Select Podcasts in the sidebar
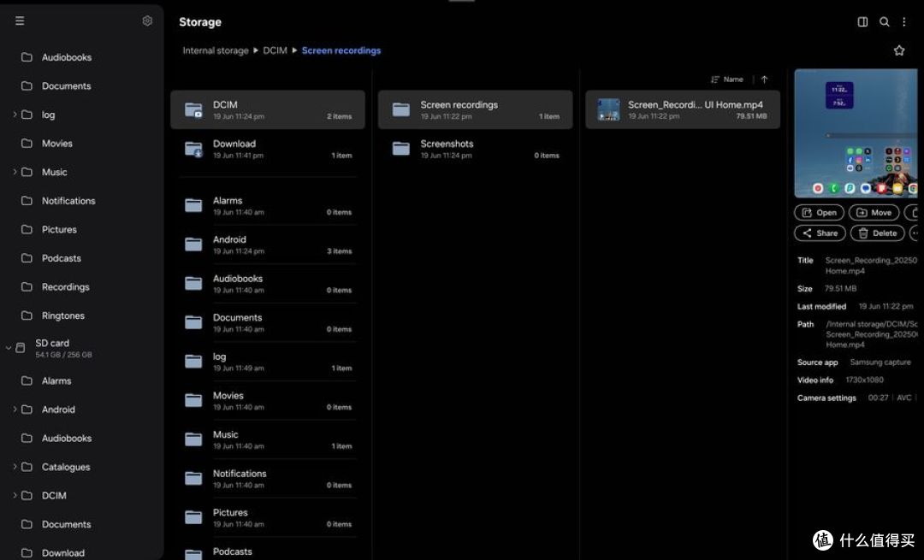 coord(62,258)
